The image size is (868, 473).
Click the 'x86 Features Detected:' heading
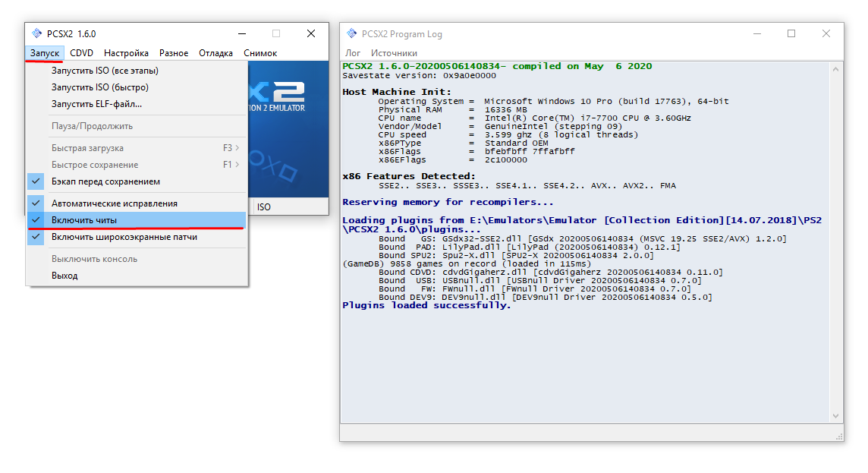(x=409, y=176)
